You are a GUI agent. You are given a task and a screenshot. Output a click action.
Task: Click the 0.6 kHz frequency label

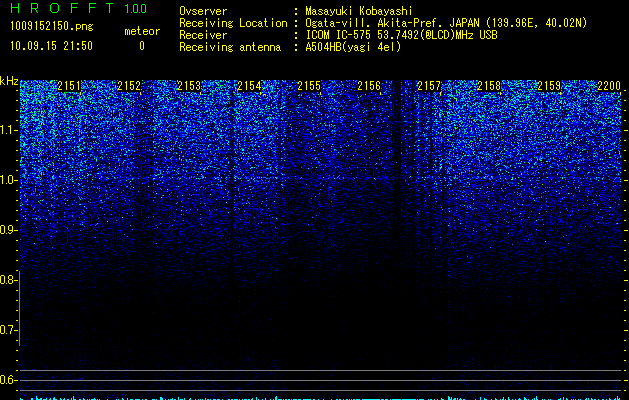click(8, 380)
